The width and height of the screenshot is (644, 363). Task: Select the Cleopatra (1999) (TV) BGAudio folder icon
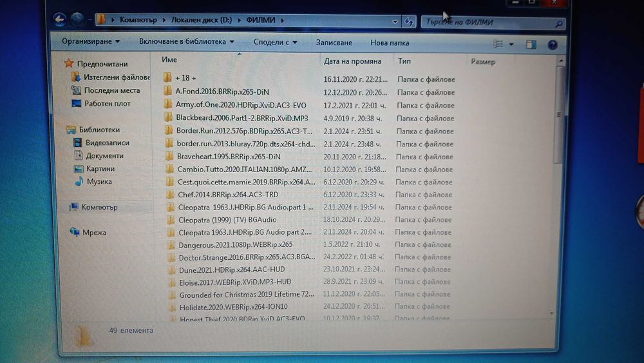(171, 219)
